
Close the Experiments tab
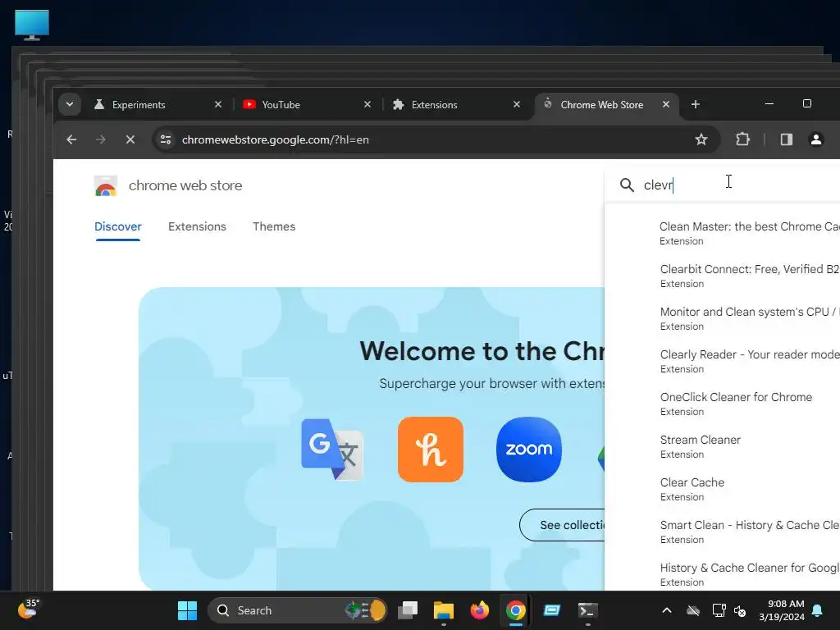218,104
